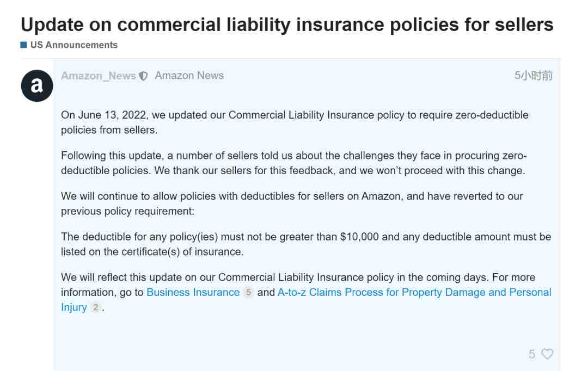Screen dimensions: 588x371
Task: Show who liked via the like count 5
Action: tap(532, 354)
